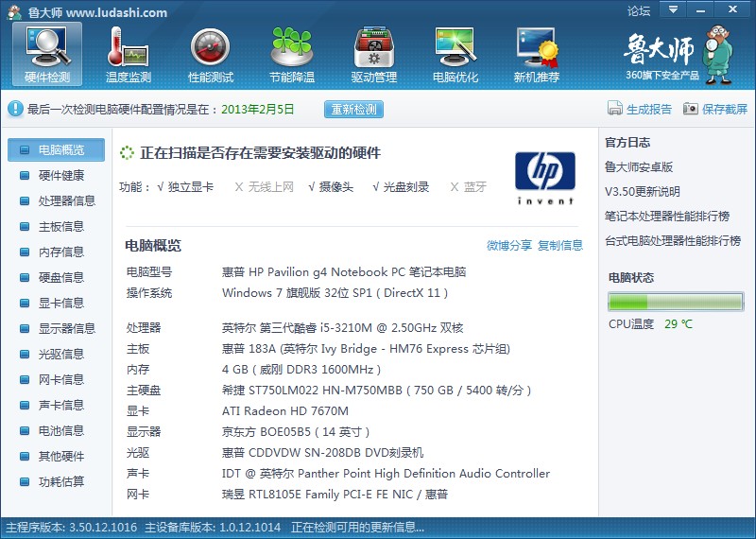Open the 驱动管理 driver manager
Screen dimensions: 756x539
(x=373, y=54)
